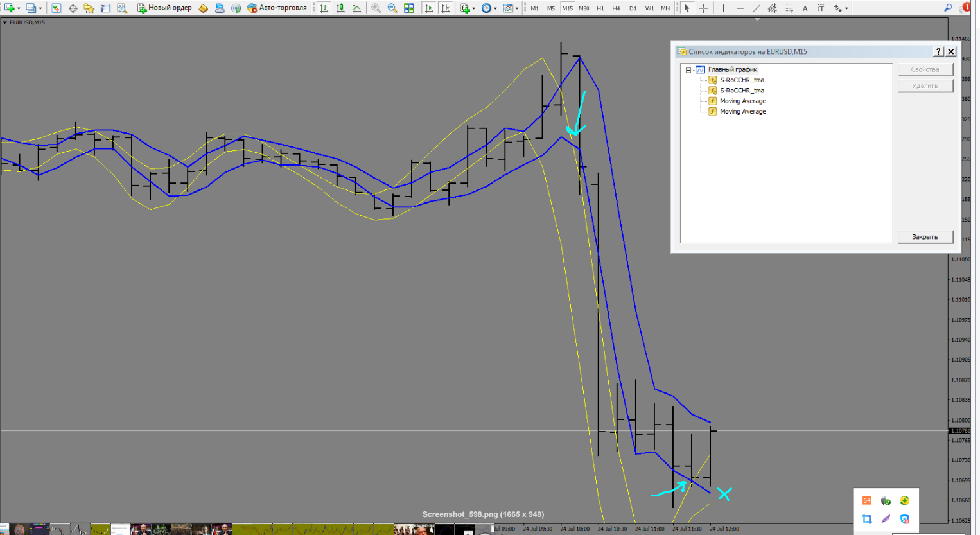Toggle chart auto-scroll button
980x535 pixels.
pos(429,8)
